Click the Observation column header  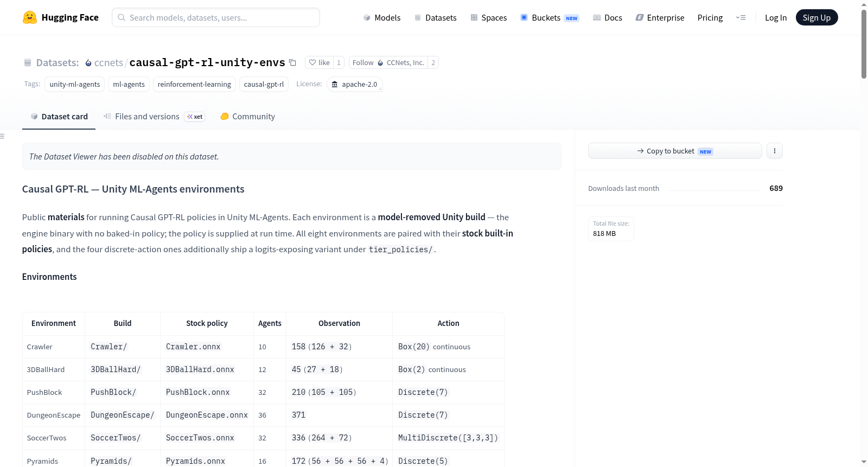click(339, 324)
